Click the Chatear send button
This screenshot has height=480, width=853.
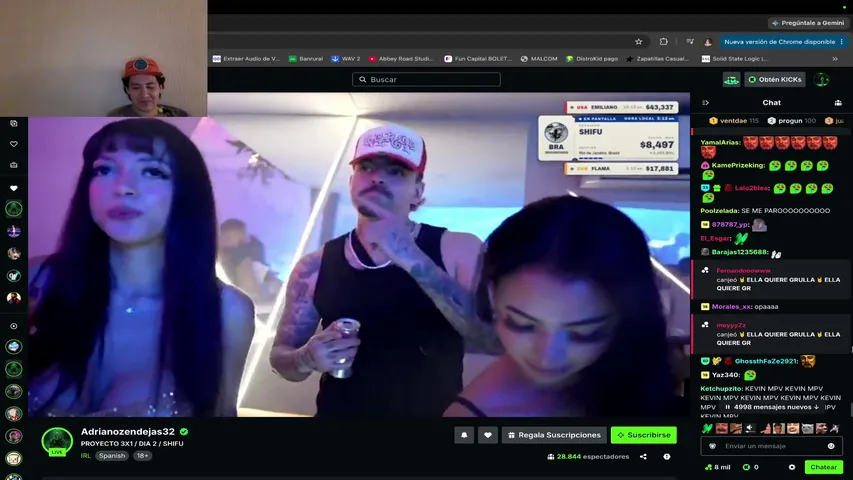pos(823,467)
